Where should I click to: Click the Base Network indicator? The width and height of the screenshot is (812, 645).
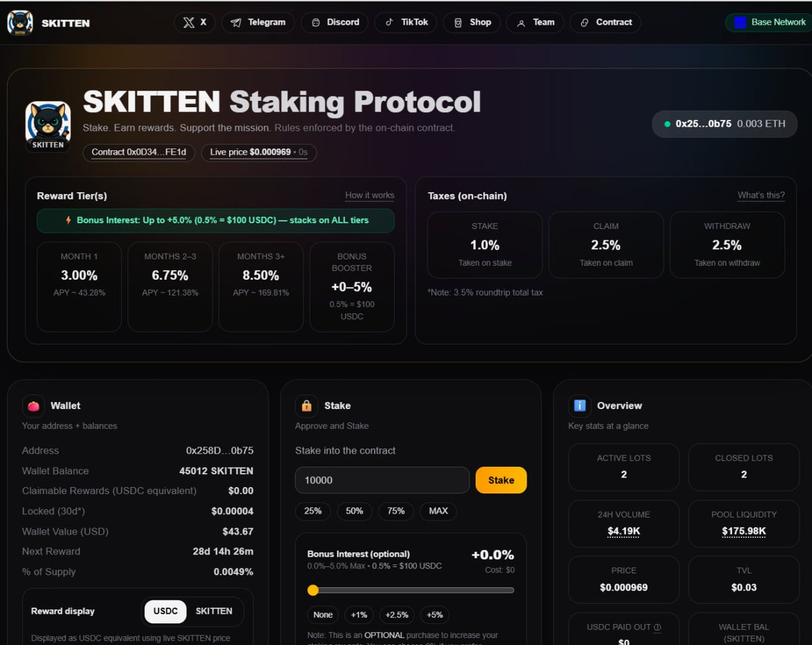click(769, 22)
